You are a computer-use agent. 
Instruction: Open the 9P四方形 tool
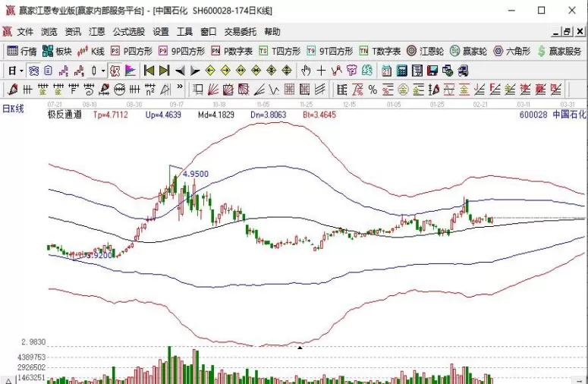coord(181,51)
